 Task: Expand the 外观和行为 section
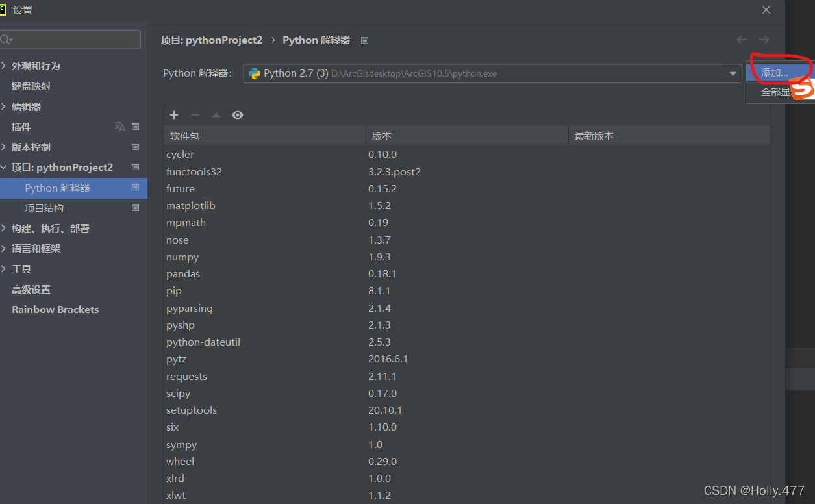pyautogui.click(x=4, y=66)
